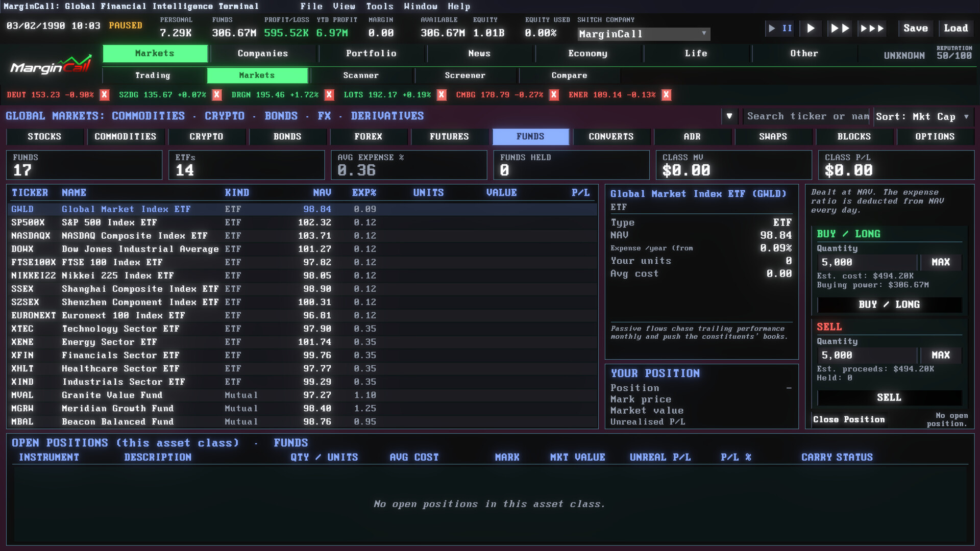
Task: Select the XTEC Technology Sector ETF row
Action: (x=302, y=329)
